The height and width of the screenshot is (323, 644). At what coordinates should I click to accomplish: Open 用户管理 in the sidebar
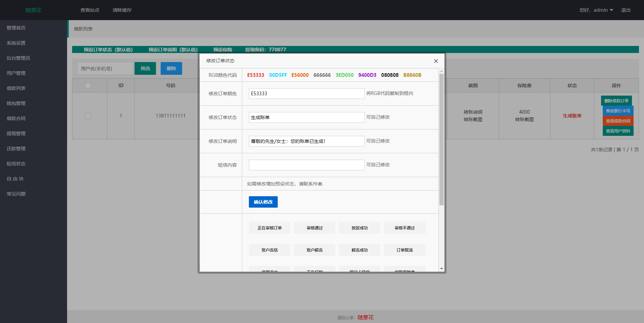pos(16,73)
